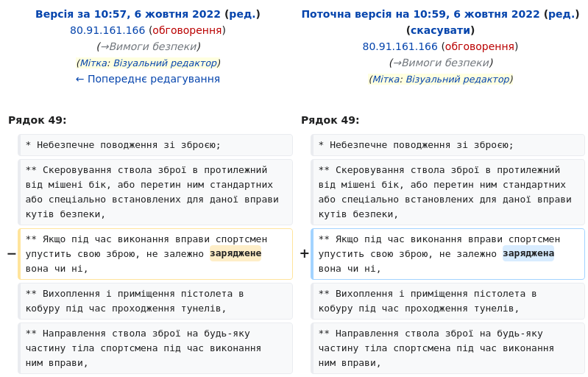Screen dimensions: 588x377
Task: Click the added word заряджена
Action: coord(528,253)
